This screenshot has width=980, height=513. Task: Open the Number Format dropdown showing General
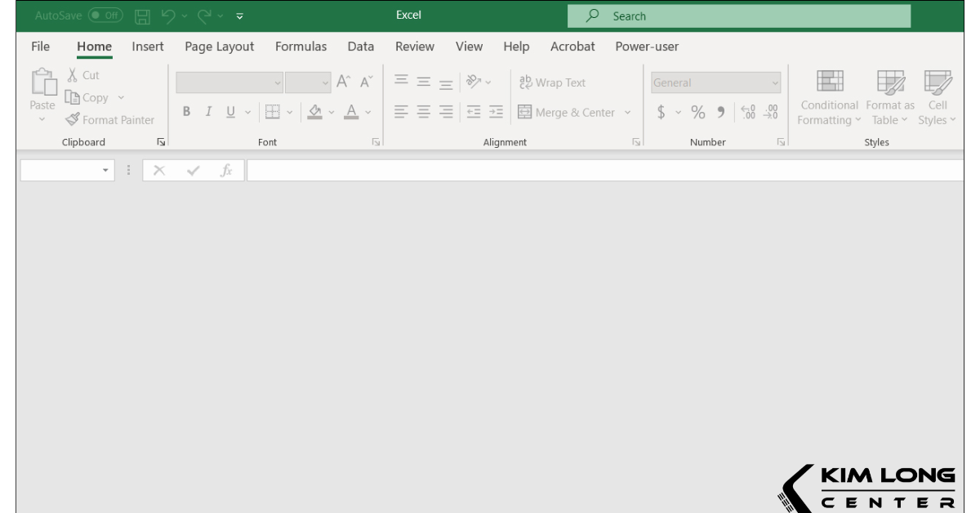(715, 82)
